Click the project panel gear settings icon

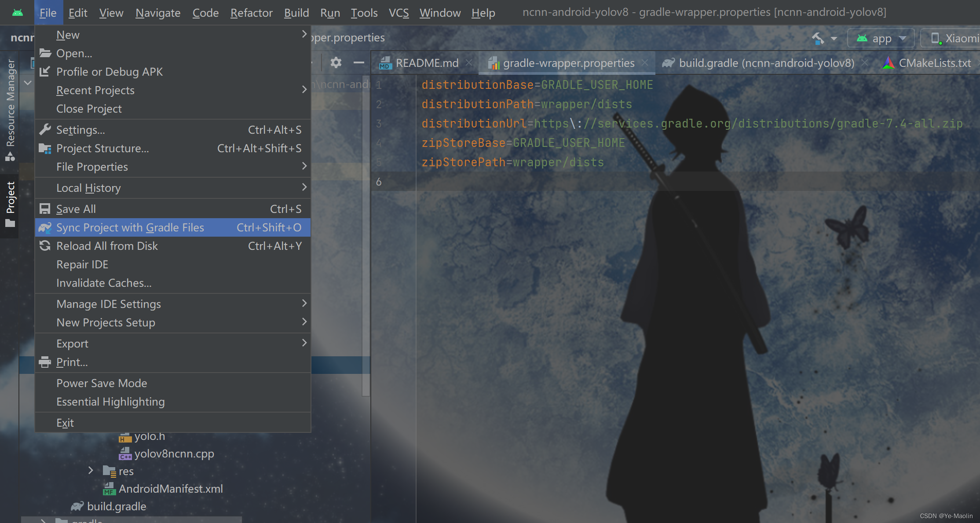(x=336, y=62)
